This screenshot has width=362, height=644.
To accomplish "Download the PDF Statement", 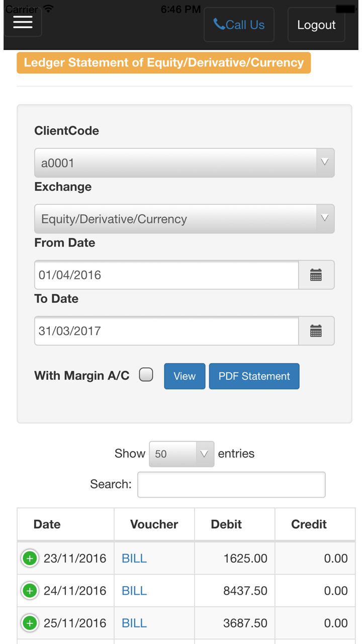I will tap(254, 376).
